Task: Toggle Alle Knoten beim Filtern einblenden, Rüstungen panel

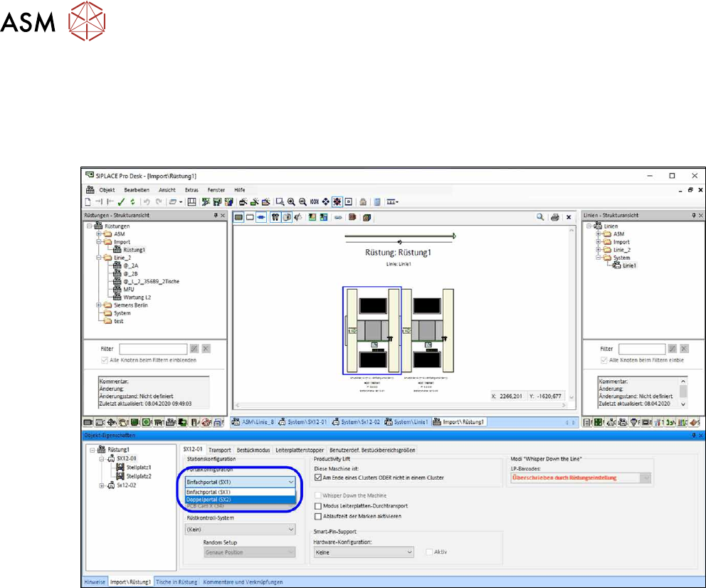Action: coord(105,360)
